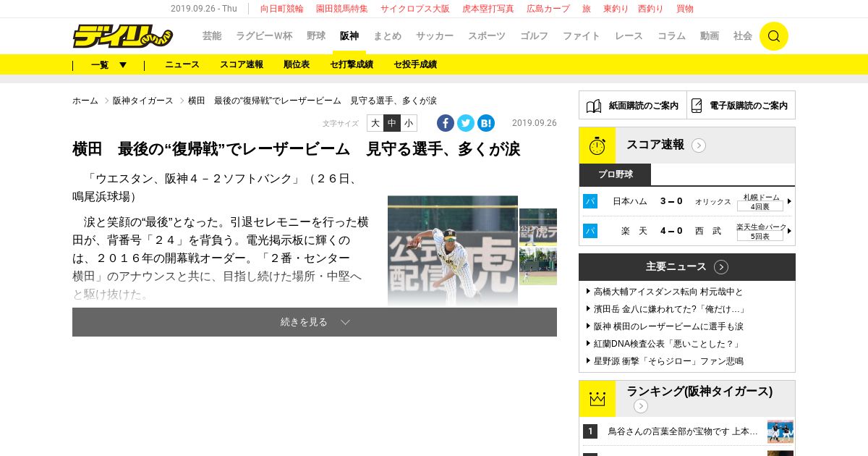
Task: Open the スポーツ section
Action: click(487, 36)
